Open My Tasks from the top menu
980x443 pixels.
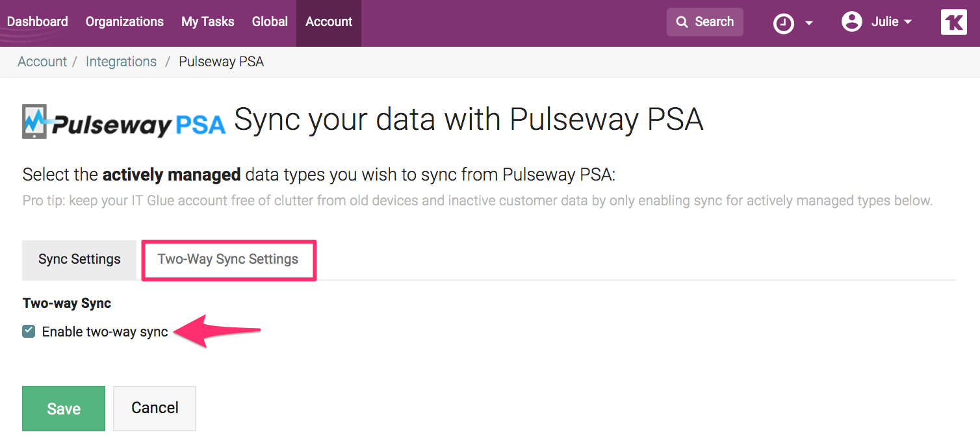coord(207,22)
